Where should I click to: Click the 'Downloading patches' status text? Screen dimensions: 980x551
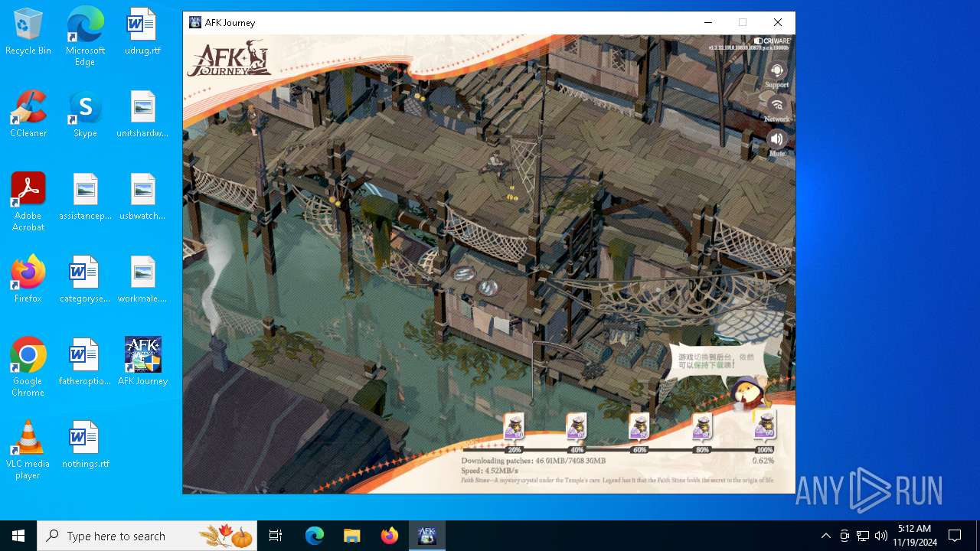(533, 461)
